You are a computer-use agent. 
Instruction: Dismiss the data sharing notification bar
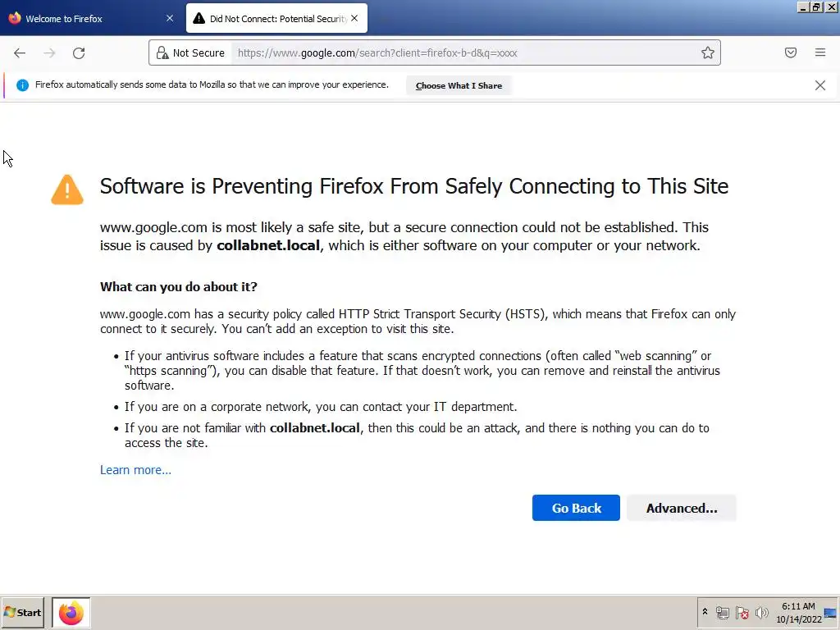(820, 85)
